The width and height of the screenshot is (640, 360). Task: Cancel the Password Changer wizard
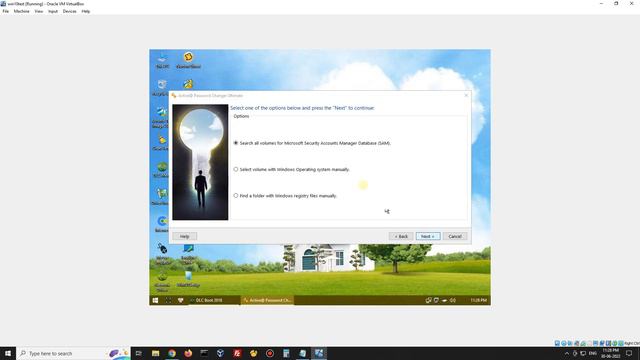coord(455,236)
